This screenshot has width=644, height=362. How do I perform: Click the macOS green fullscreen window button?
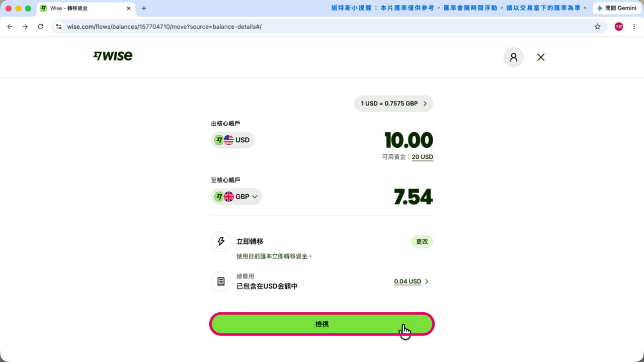coord(28,9)
